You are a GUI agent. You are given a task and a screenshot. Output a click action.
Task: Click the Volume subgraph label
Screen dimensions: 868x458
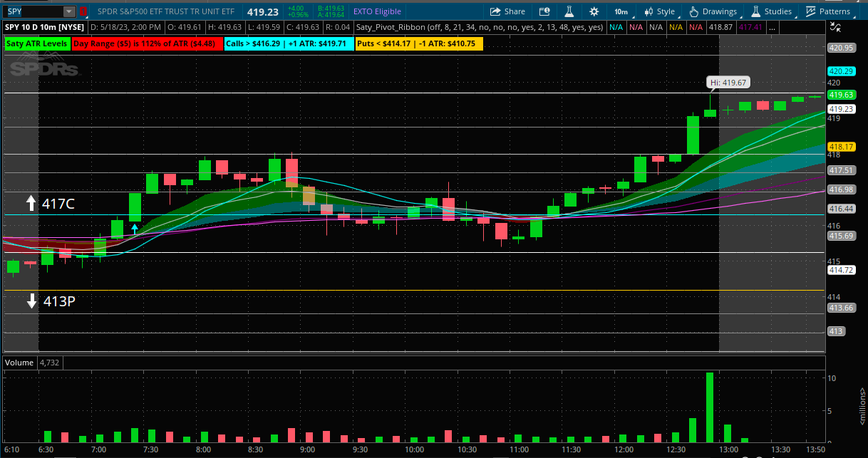[19, 363]
